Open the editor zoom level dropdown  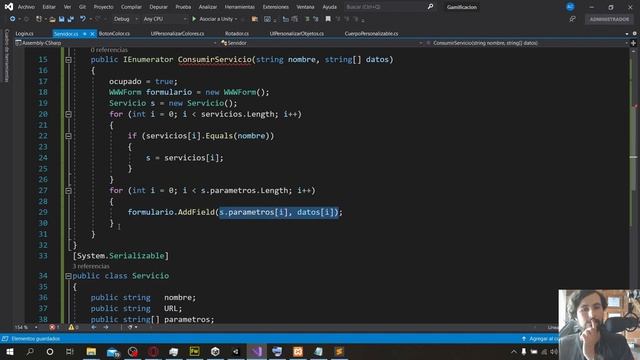coord(26,327)
